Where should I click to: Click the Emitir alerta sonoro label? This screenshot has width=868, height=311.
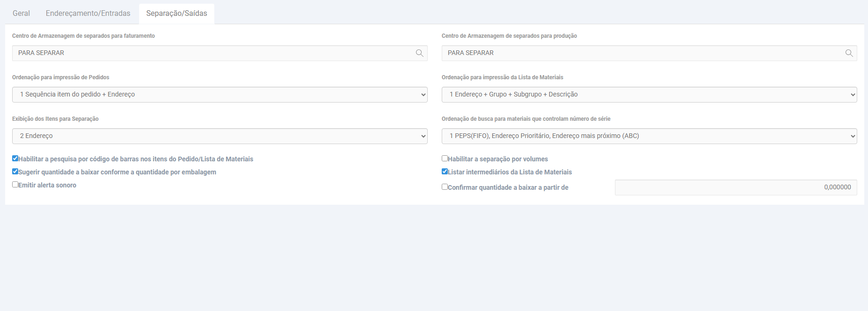coord(47,185)
